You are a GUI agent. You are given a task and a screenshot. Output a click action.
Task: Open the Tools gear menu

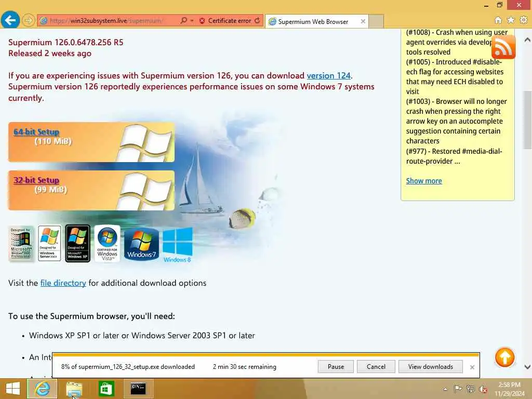(x=524, y=20)
